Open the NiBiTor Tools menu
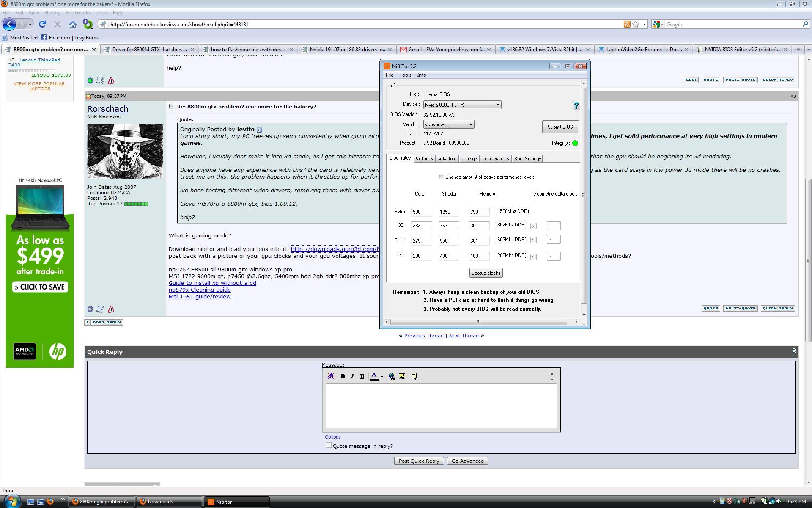Viewport: 812px width, 508px height. click(405, 75)
